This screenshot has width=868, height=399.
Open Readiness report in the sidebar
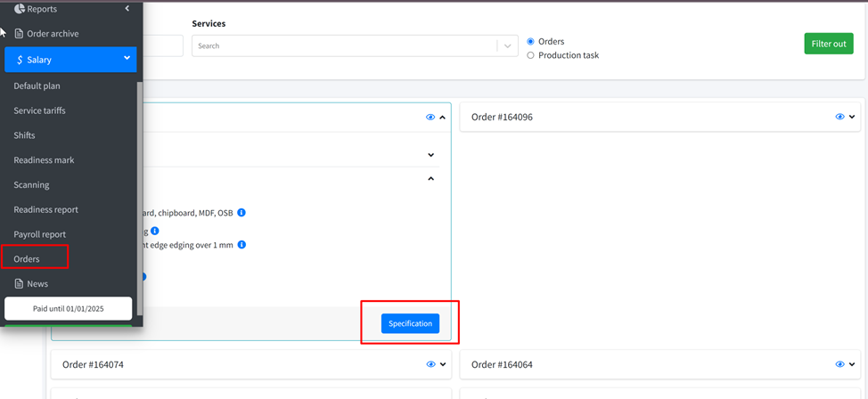pos(45,209)
